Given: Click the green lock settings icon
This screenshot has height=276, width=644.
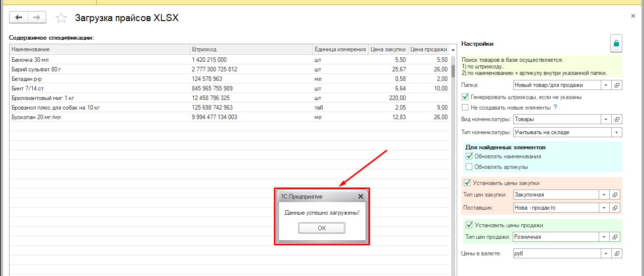Looking at the screenshot, I should click(616, 43).
